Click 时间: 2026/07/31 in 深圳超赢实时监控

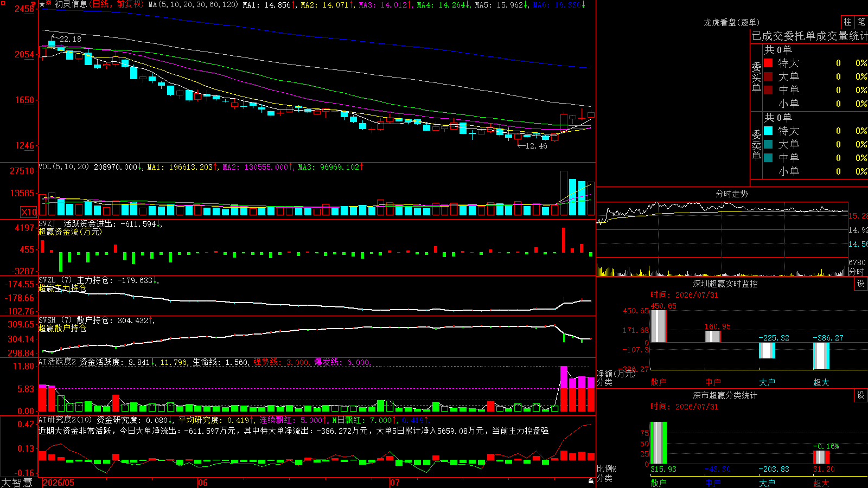coord(684,295)
